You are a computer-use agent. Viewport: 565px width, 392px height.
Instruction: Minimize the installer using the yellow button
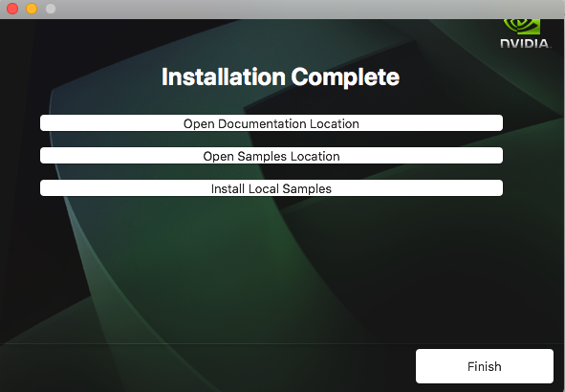point(32,9)
